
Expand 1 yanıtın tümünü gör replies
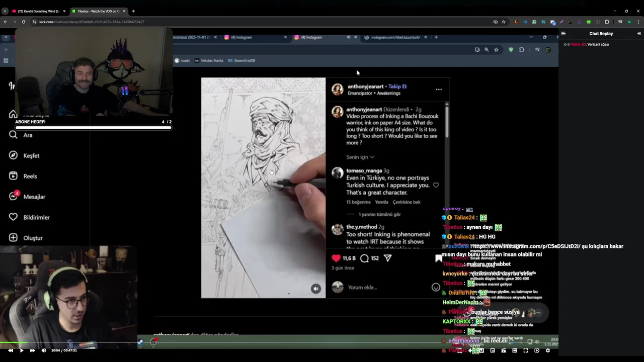click(x=379, y=214)
